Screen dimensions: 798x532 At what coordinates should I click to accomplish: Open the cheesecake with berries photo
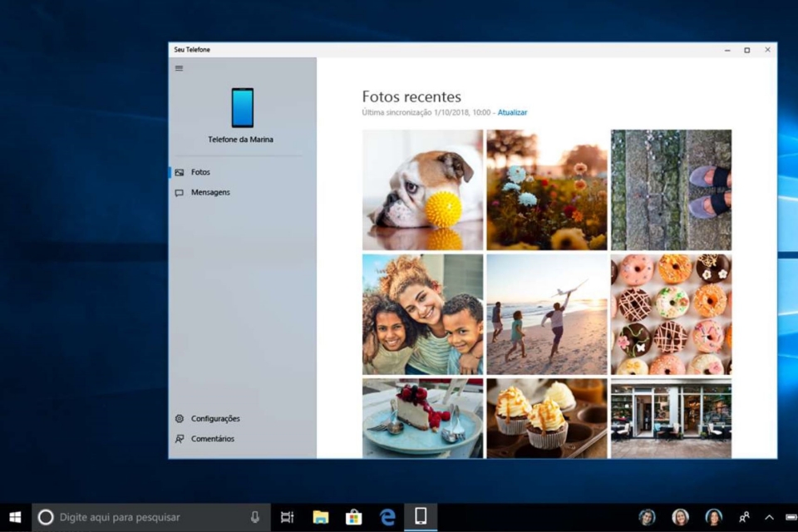coord(423,418)
